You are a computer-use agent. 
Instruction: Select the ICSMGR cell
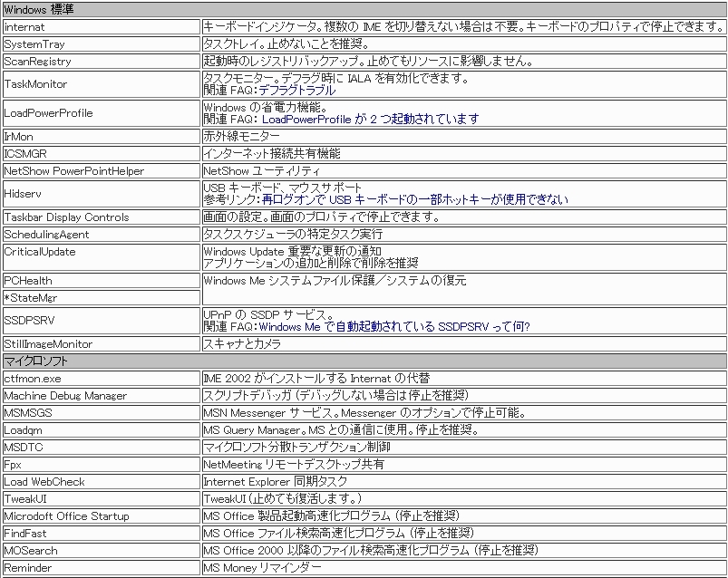(x=102, y=153)
